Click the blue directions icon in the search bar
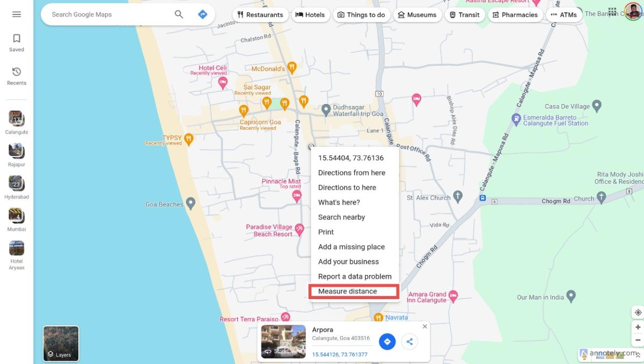 click(203, 14)
